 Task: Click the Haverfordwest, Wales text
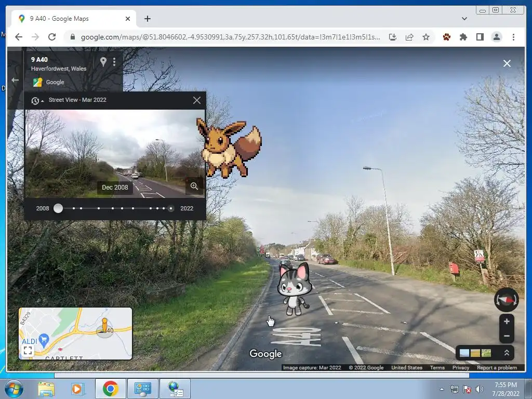point(59,69)
